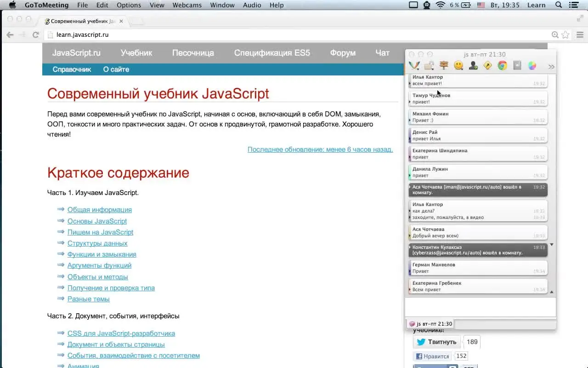Click the Adium duck icon in menu bar
Viewport: 588px width, 368px height.
click(x=427, y=5)
